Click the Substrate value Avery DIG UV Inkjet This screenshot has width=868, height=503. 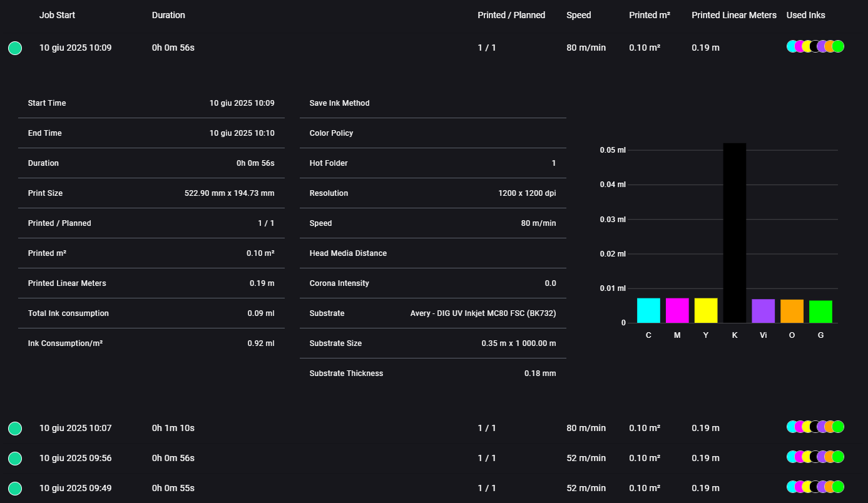483,313
